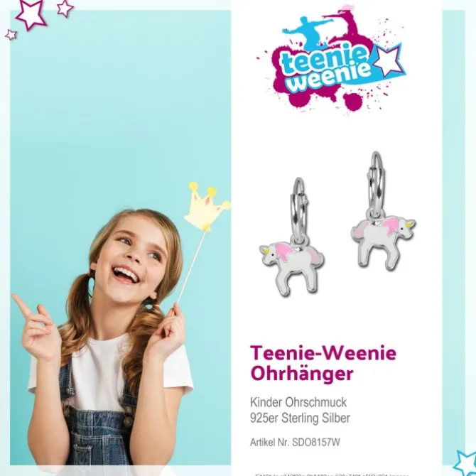Select the left unicorn earring pendant
The width and height of the screenshot is (476, 476).
[x=291, y=268]
